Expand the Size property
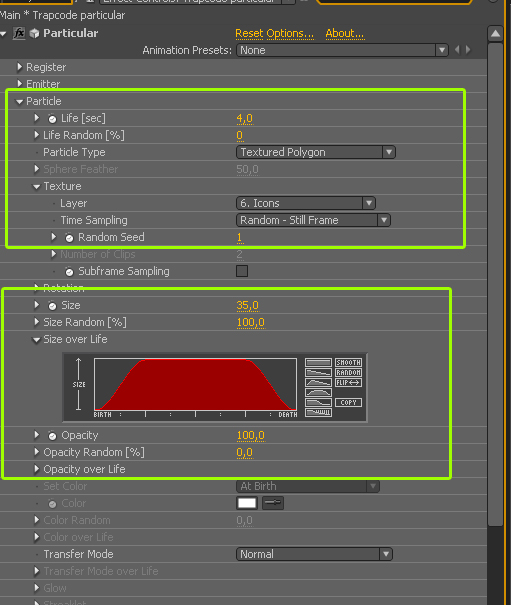 tap(37, 305)
